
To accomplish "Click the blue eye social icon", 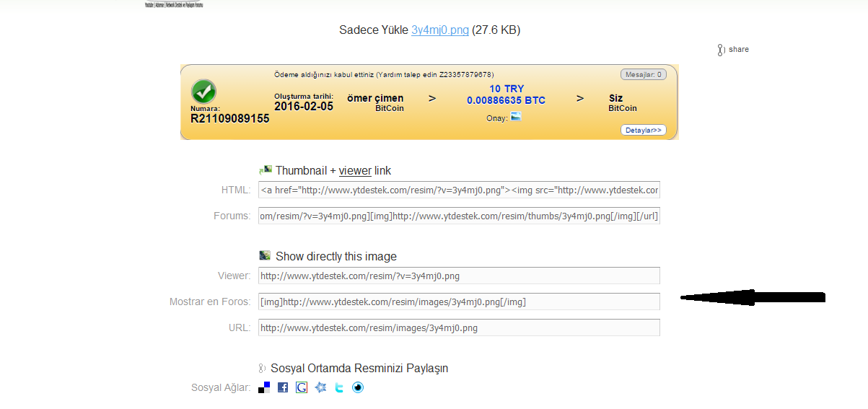I will (358, 387).
